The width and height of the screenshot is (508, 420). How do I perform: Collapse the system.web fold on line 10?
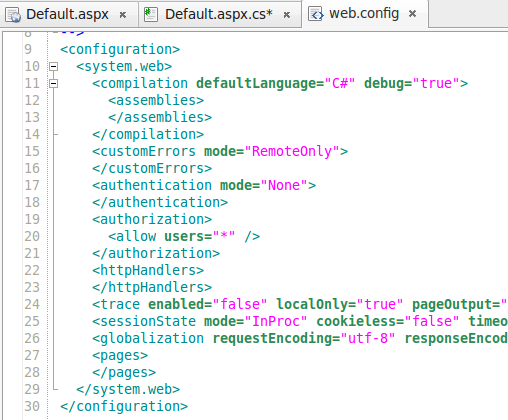(x=53, y=67)
